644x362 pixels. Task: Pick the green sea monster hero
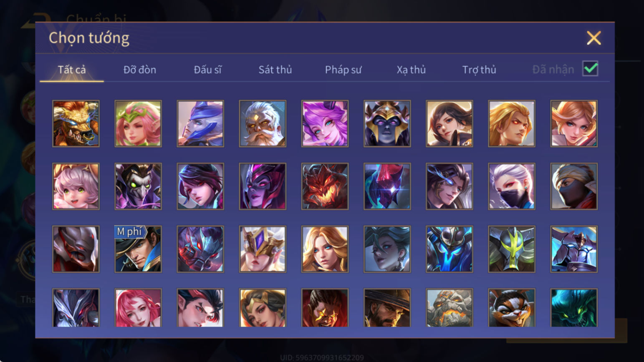[x=573, y=308]
